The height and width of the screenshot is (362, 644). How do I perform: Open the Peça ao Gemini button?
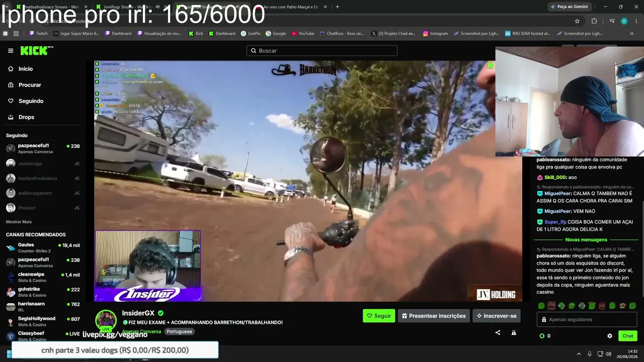pyautogui.click(x=570, y=7)
